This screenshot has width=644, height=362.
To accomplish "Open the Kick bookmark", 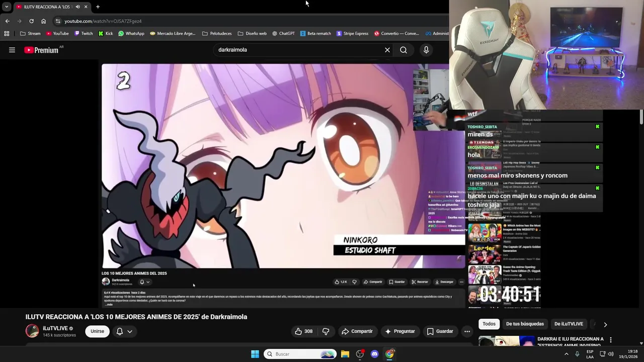I will (106, 34).
